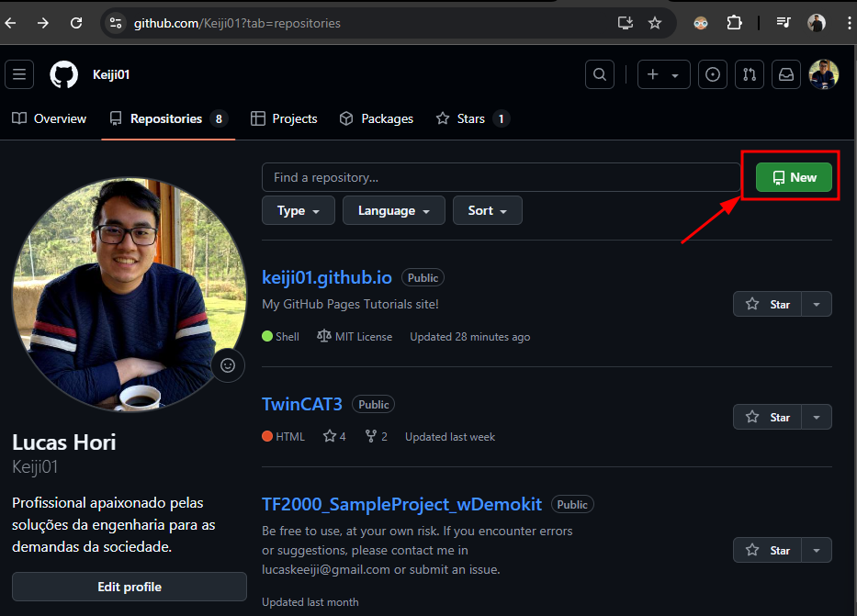Open list dropdown next to keiji01.github.io Star

pyautogui.click(x=817, y=304)
